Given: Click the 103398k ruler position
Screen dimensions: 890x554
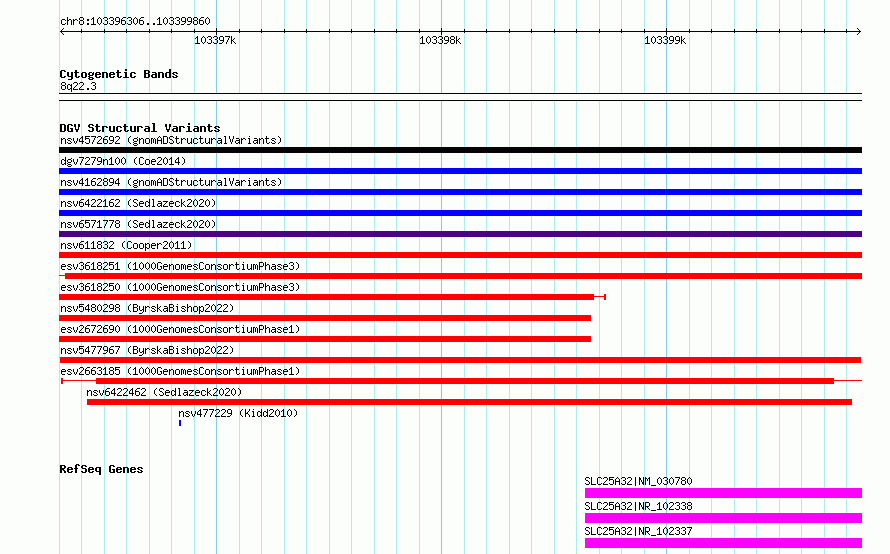Looking at the screenshot, I should tap(440, 40).
